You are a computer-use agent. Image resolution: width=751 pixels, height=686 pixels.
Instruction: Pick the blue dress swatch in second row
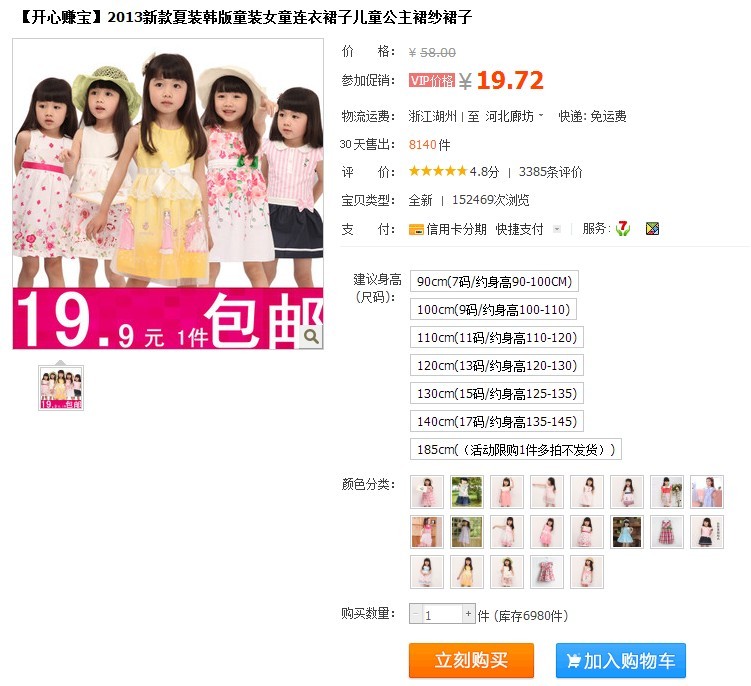(x=626, y=532)
